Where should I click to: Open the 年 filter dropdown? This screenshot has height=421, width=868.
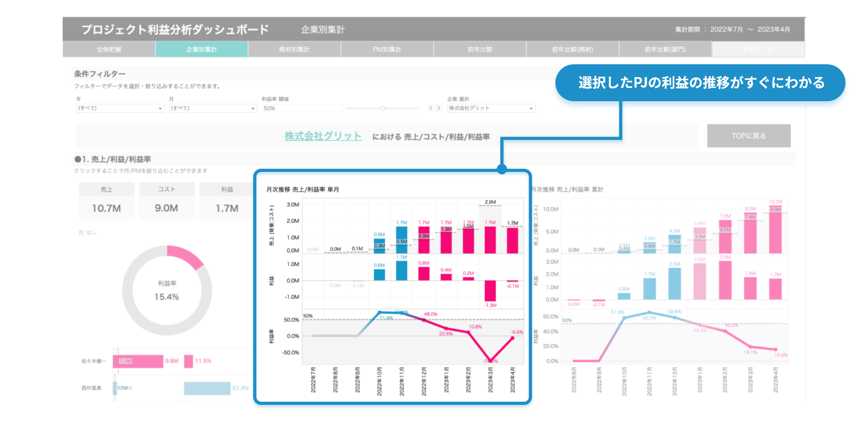point(120,108)
